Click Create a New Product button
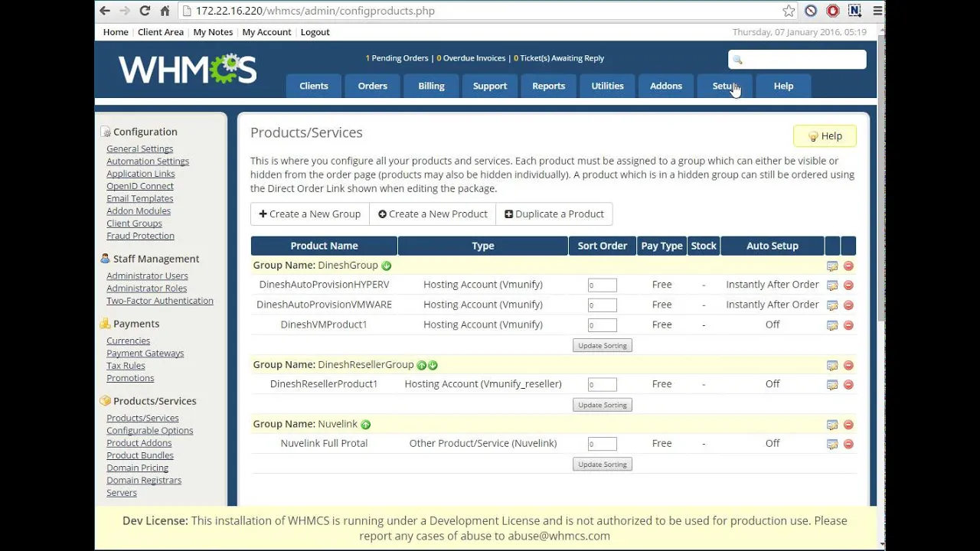This screenshot has width=980, height=551. [433, 214]
